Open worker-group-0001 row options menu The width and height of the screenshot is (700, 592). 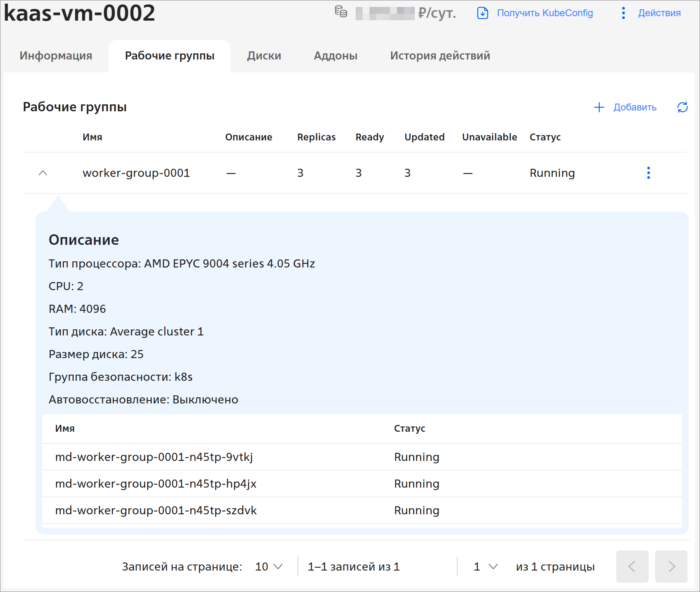tap(648, 173)
